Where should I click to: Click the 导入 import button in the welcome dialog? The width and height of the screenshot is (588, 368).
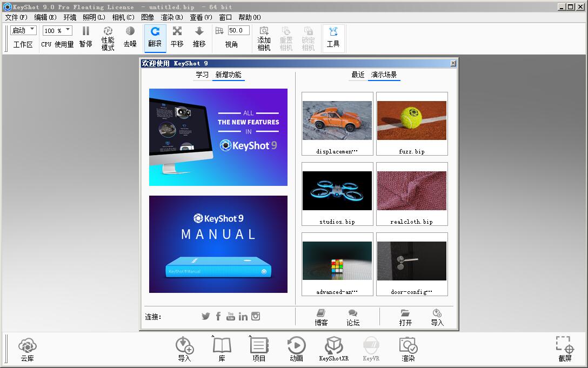click(437, 318)
